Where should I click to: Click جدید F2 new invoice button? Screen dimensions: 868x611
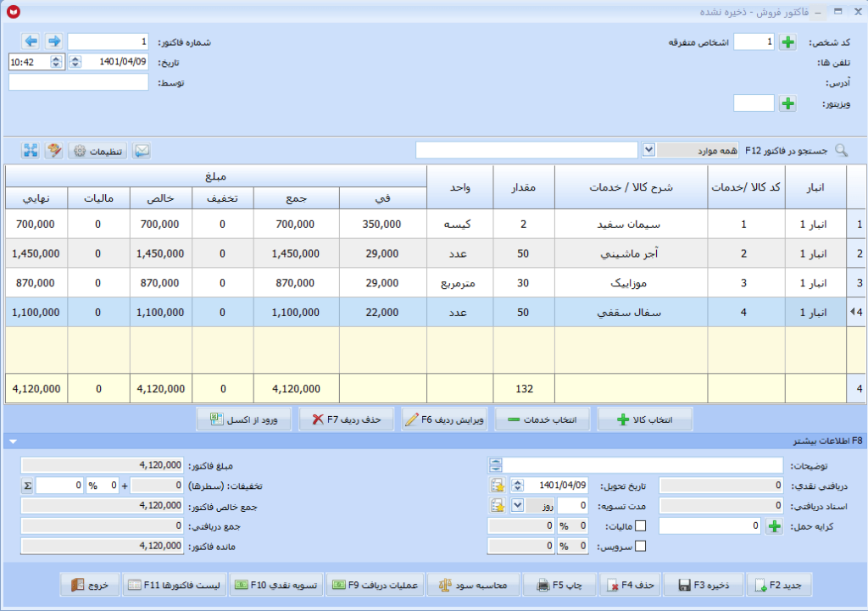(779, 585)
